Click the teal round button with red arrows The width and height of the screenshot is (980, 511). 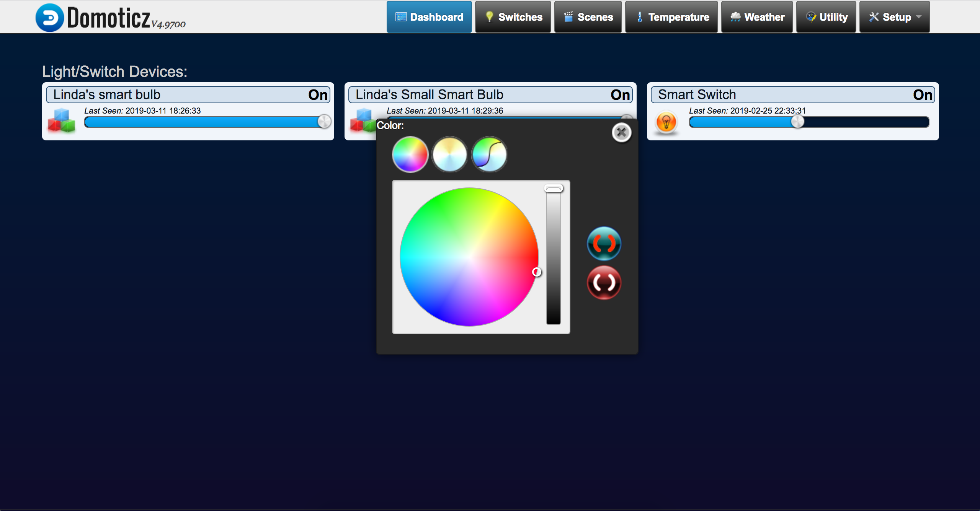(604, 244)
